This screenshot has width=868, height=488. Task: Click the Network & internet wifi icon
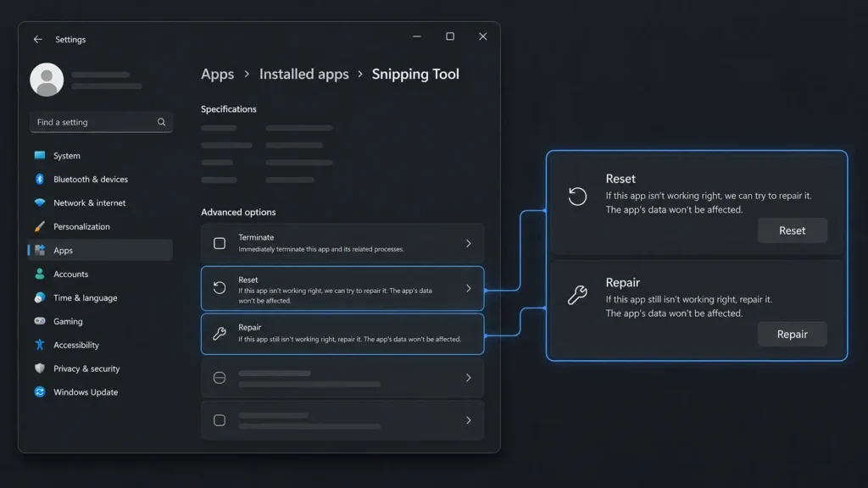pos(40,202)
